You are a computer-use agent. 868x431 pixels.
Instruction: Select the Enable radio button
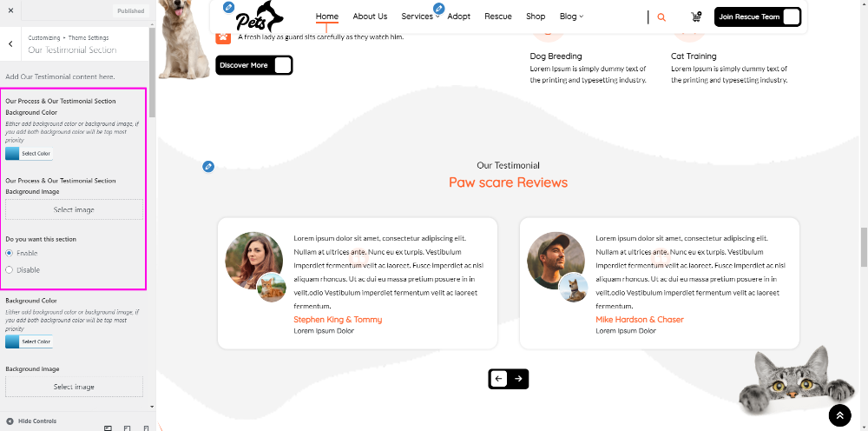[9, 253]
